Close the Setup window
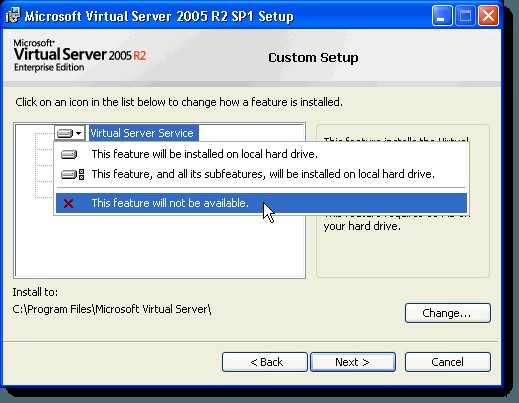This screenshot has height=403, width=519. tap(488, 16)
